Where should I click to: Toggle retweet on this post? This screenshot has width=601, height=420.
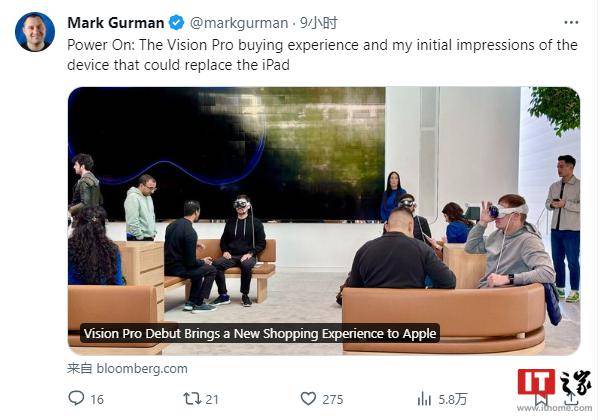188,398
